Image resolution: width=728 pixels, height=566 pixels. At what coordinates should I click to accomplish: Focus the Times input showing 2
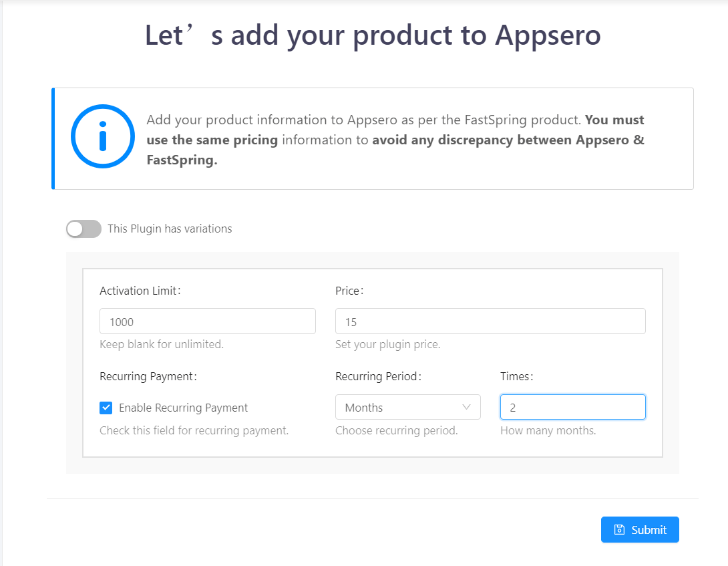572,407
